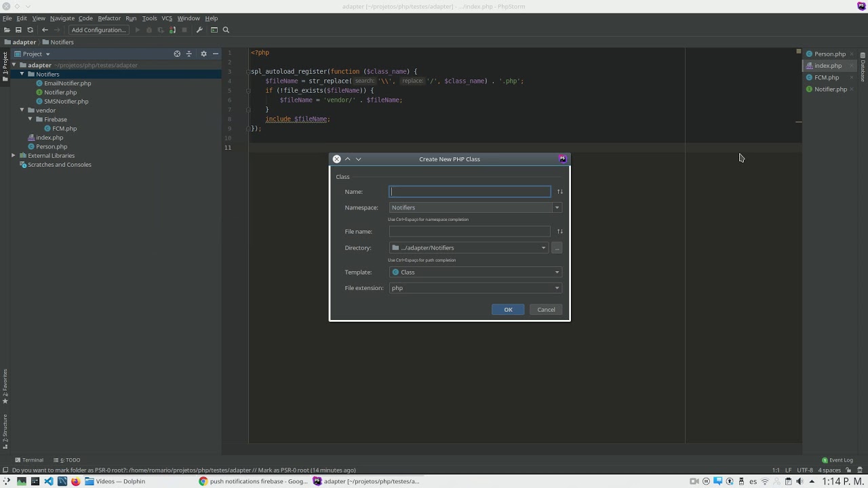868x488 pixels.
Task: Open the Refactor menu
Action: click(108, 18)
